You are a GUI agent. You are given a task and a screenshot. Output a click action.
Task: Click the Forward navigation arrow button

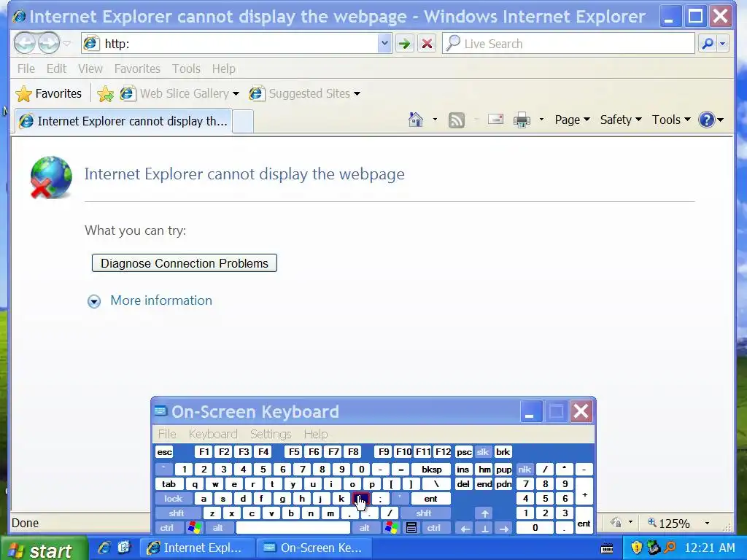[x=49, y=43]
